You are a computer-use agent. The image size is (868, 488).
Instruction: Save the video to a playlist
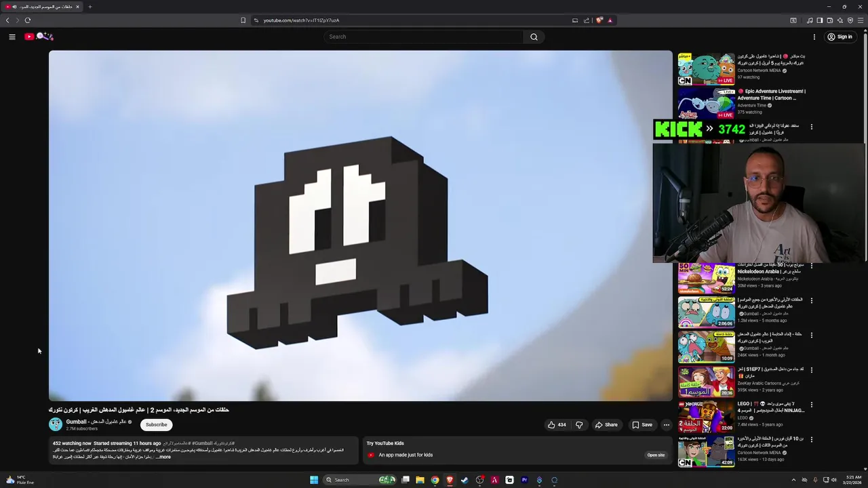[x=642, y=425]
